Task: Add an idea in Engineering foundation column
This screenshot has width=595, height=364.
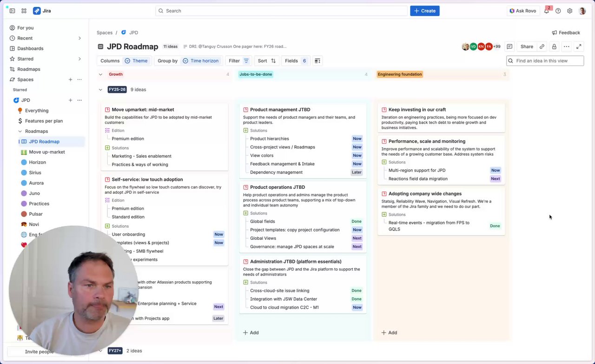Action: (x=390, y=332)
